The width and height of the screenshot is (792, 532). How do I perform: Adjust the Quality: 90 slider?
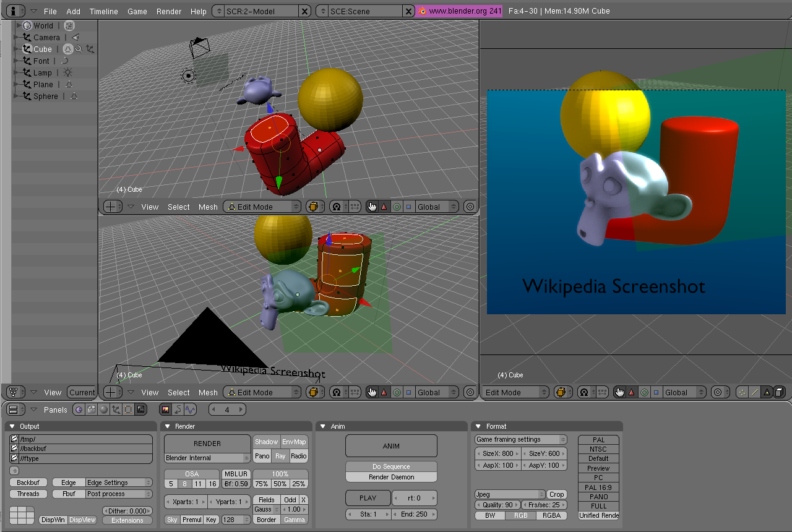coord(497,504)
